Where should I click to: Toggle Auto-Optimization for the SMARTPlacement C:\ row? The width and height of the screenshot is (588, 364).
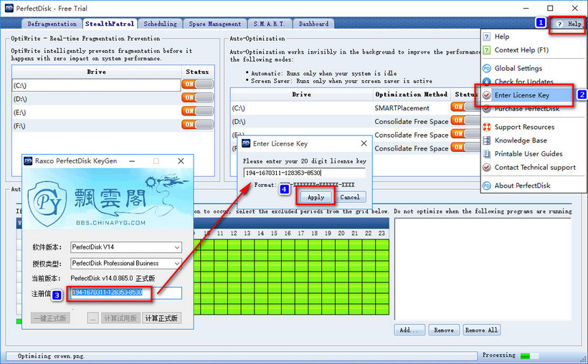[x=465, y=107]
